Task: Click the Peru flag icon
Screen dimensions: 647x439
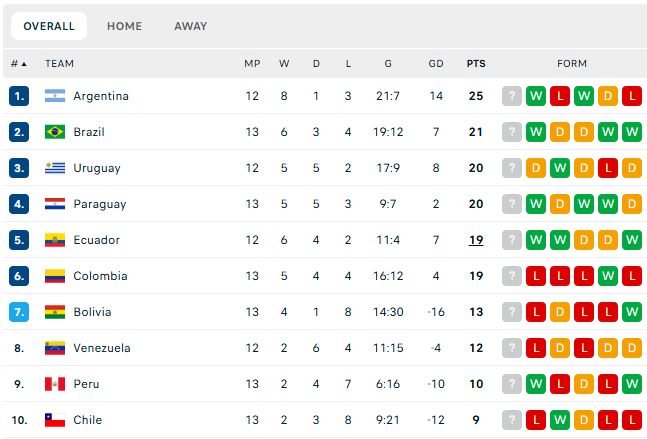Action: [x=55, y=384]
